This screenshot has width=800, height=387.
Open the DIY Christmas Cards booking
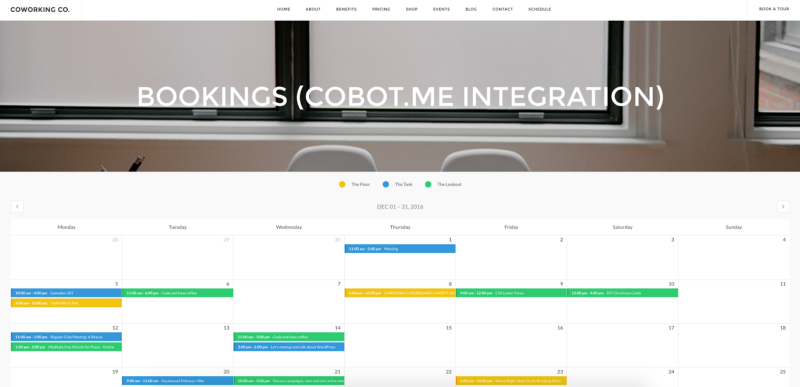point(622,293)
